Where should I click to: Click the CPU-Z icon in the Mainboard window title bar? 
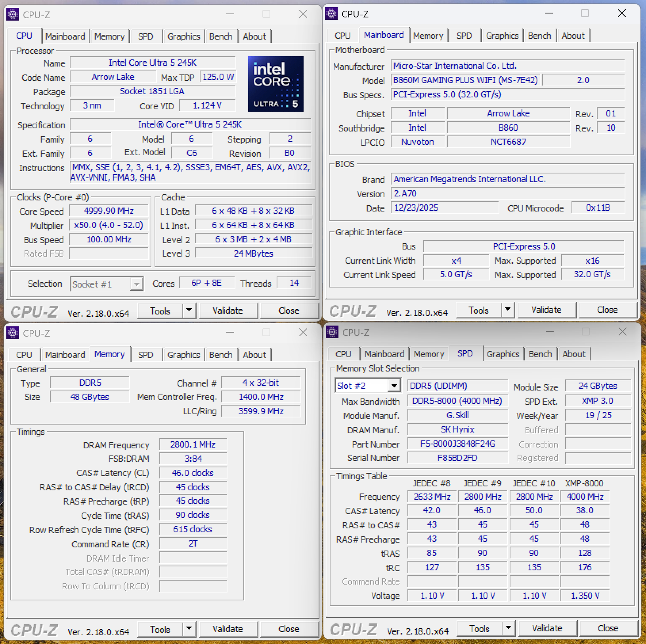coord(331,14)
